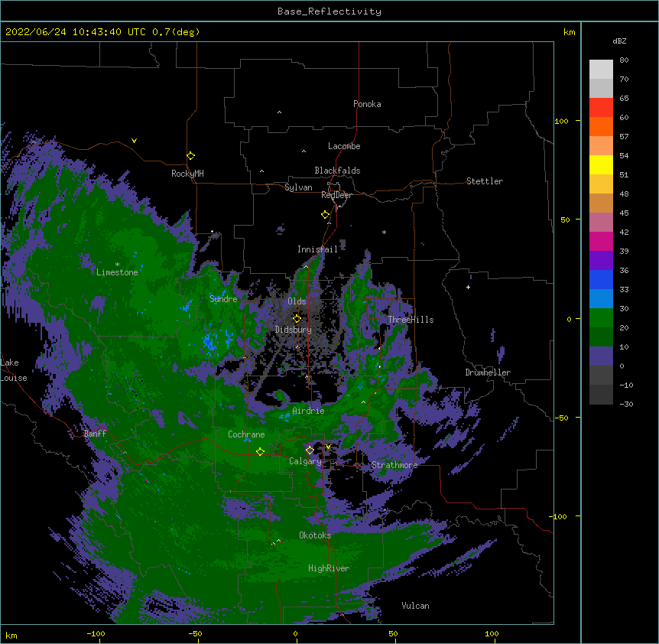
Task: Click the 100 tick label on right axis
Action: coord(561,121)
